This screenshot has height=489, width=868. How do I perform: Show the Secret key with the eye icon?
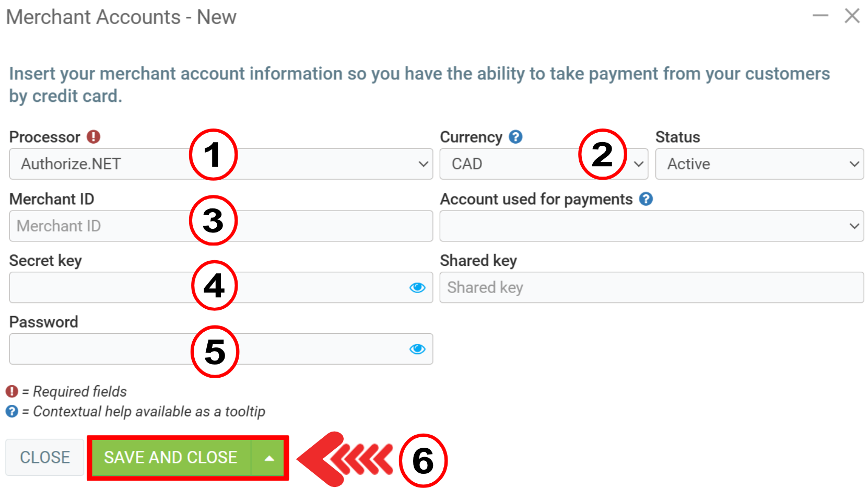(x=417, y=288)
